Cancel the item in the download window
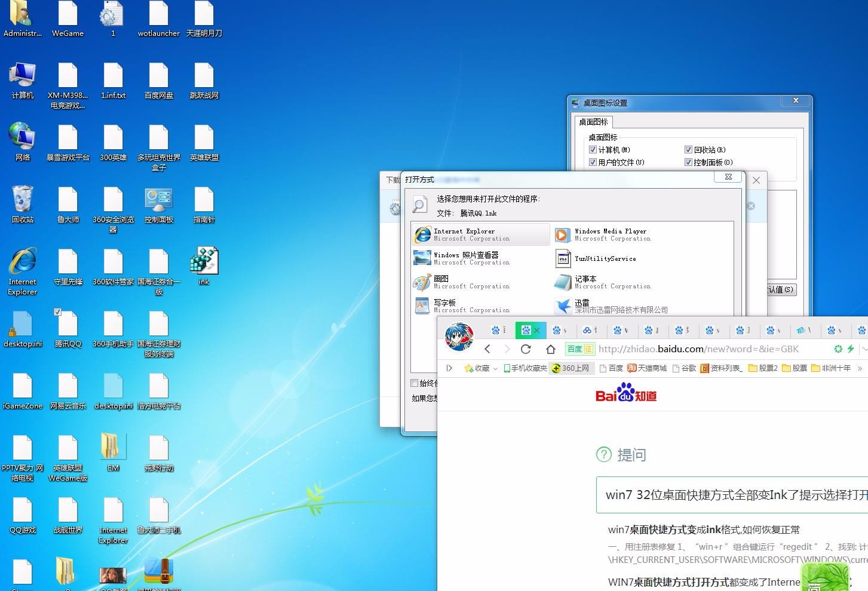 point(751,206)
